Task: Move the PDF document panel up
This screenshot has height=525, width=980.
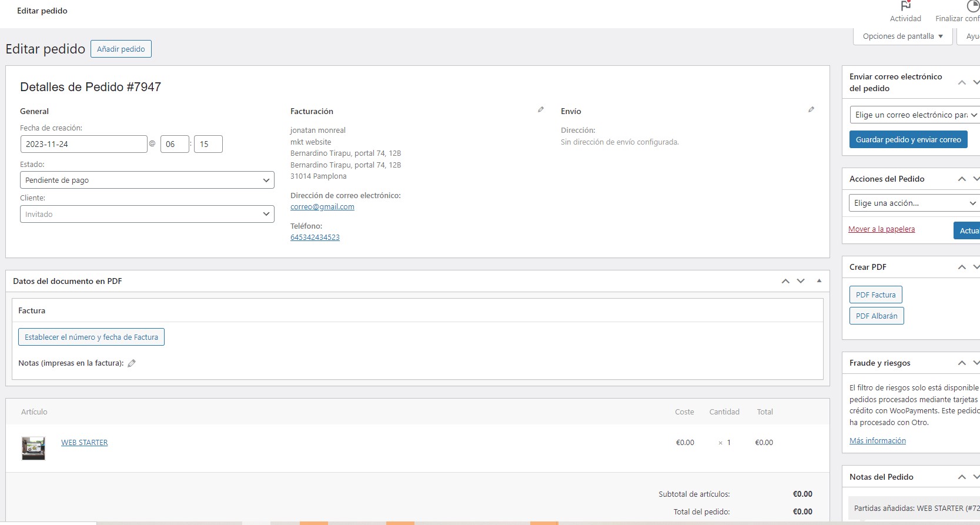Action: 785,281
